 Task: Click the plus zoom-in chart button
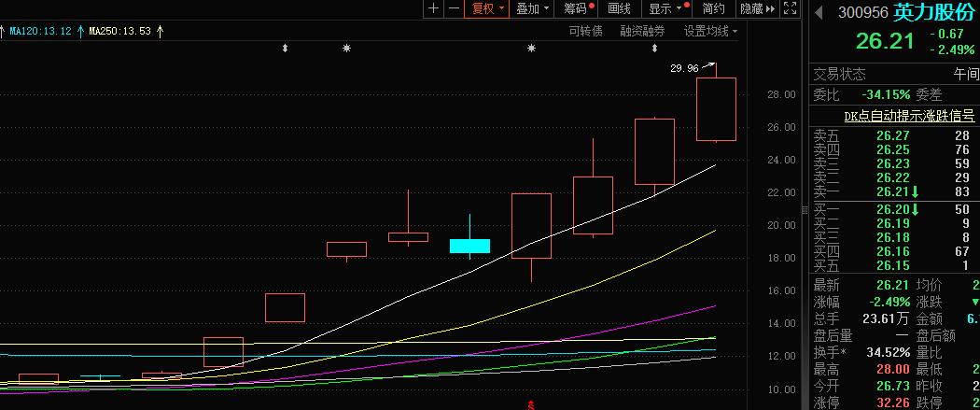coord(433,8)
